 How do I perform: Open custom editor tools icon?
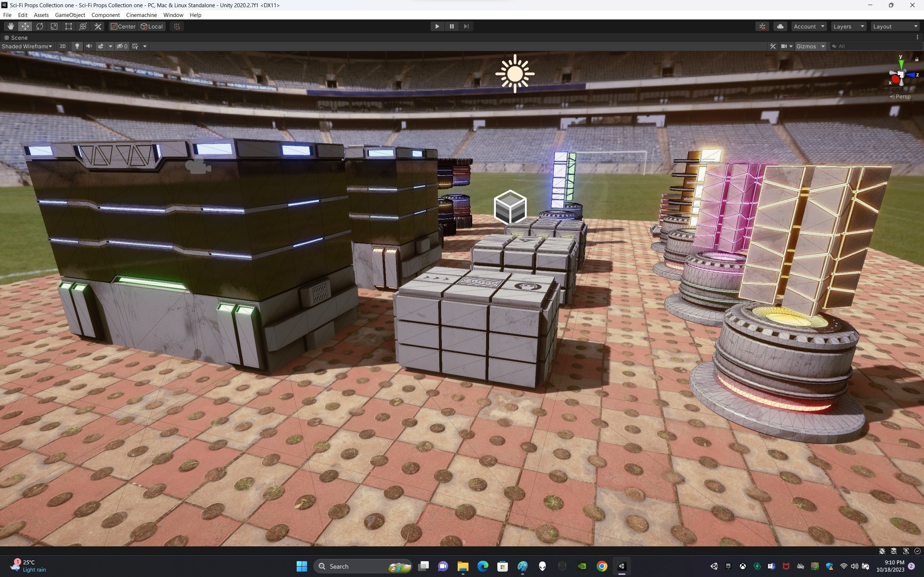point(98,26)
